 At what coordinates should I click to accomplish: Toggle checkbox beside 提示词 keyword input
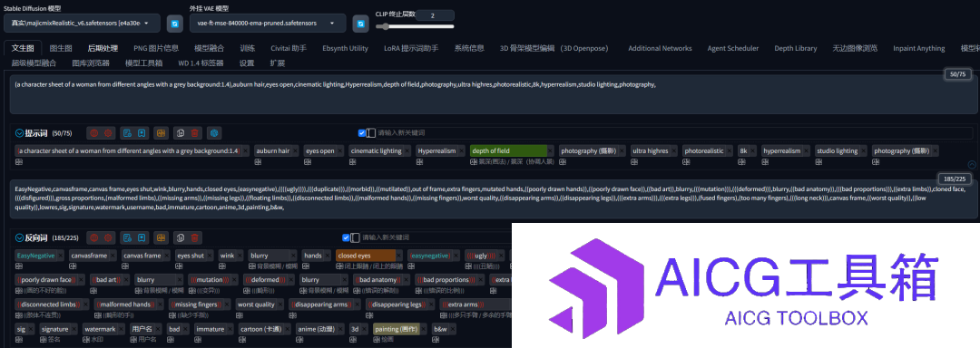coord(361,133)
